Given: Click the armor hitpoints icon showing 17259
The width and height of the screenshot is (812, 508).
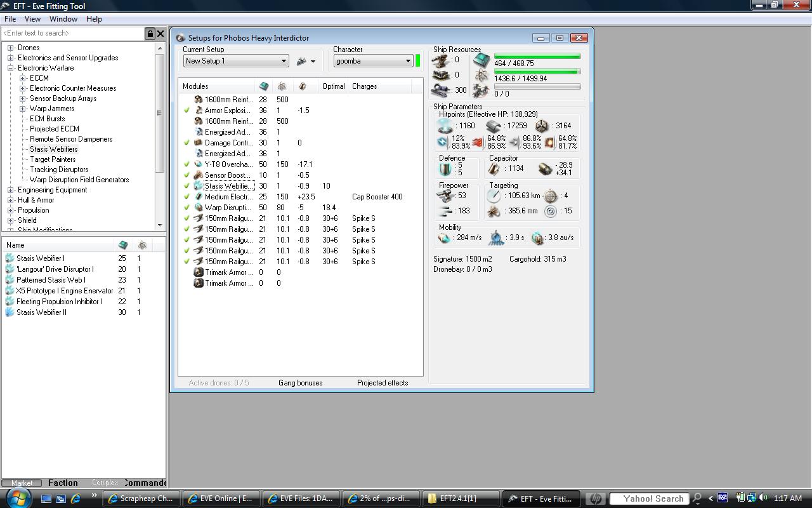Looking at the screenshot, I should (494, 126).
